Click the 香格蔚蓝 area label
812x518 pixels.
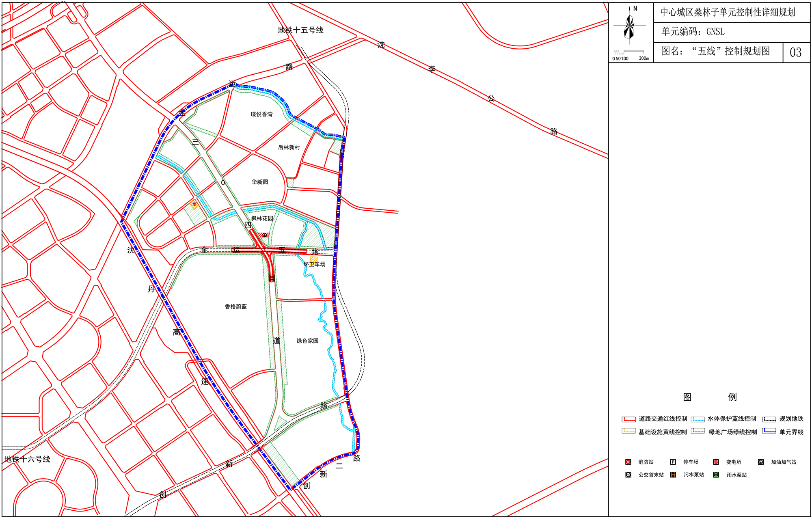click(x=236, y=307)
